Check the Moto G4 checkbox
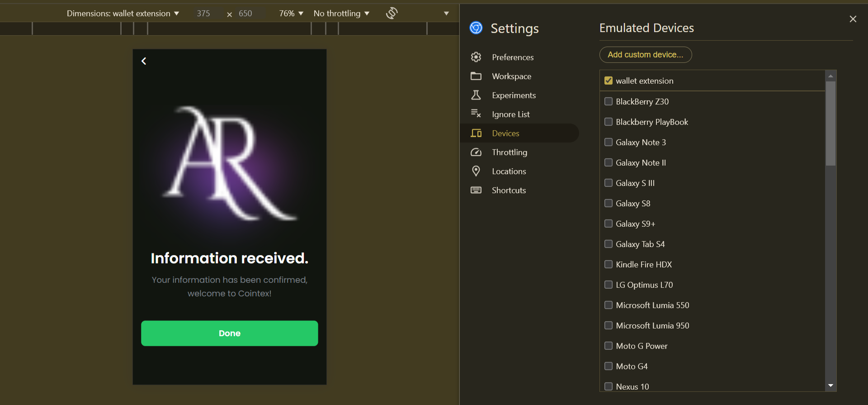This screenshot has width=868, height=405. (x=609, y=366)
